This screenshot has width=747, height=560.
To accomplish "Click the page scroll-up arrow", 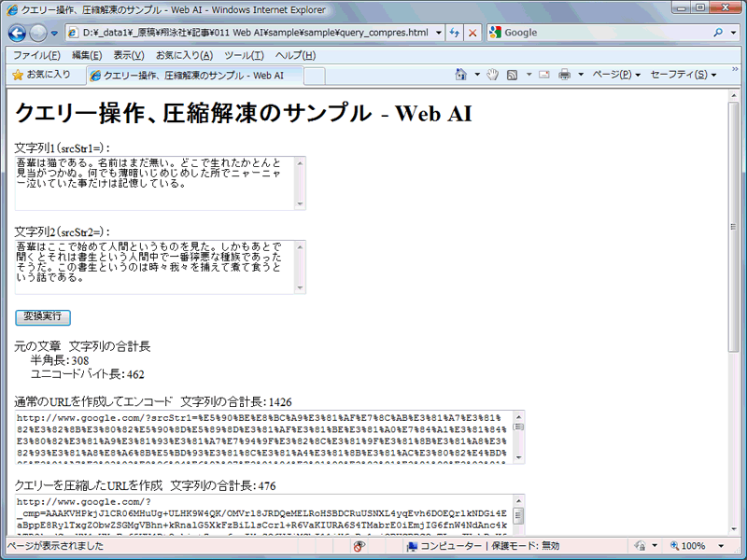I will click(733, 96).
